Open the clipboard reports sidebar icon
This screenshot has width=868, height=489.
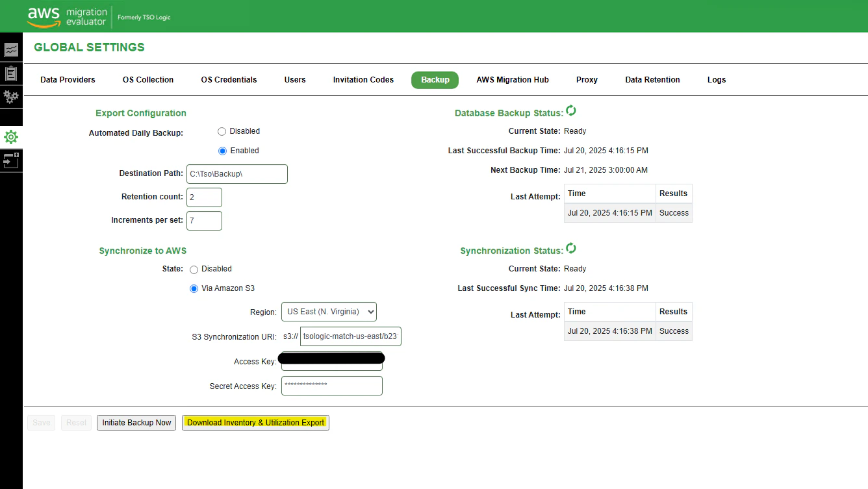tap(11, 73)
